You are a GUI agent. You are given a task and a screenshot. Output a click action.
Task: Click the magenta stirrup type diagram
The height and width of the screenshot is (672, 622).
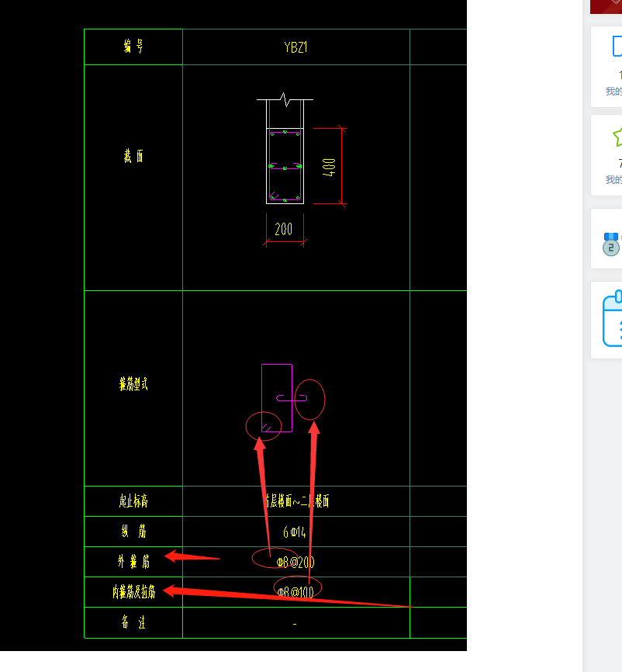[284, 398]
